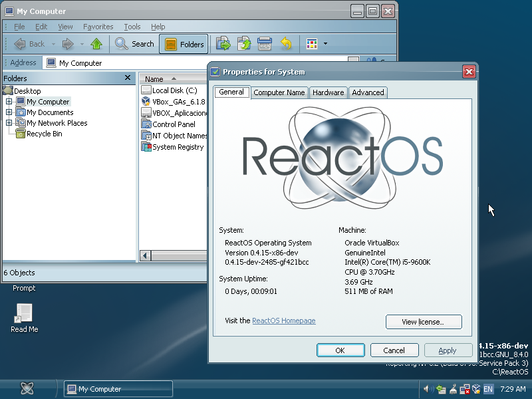The image size is (532, 399).
Task: Click the Delete toolbar icon
Action: (x=265, y=44)
